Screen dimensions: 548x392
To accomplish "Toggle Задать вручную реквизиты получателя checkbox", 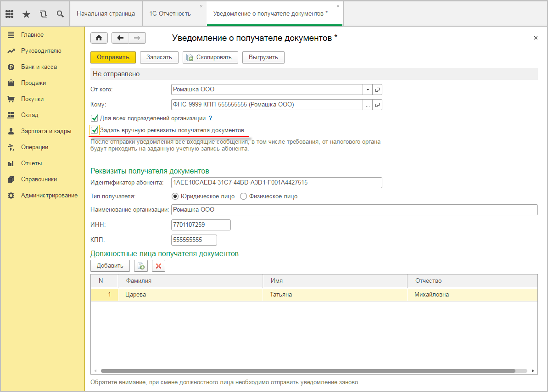I will 94,130.
